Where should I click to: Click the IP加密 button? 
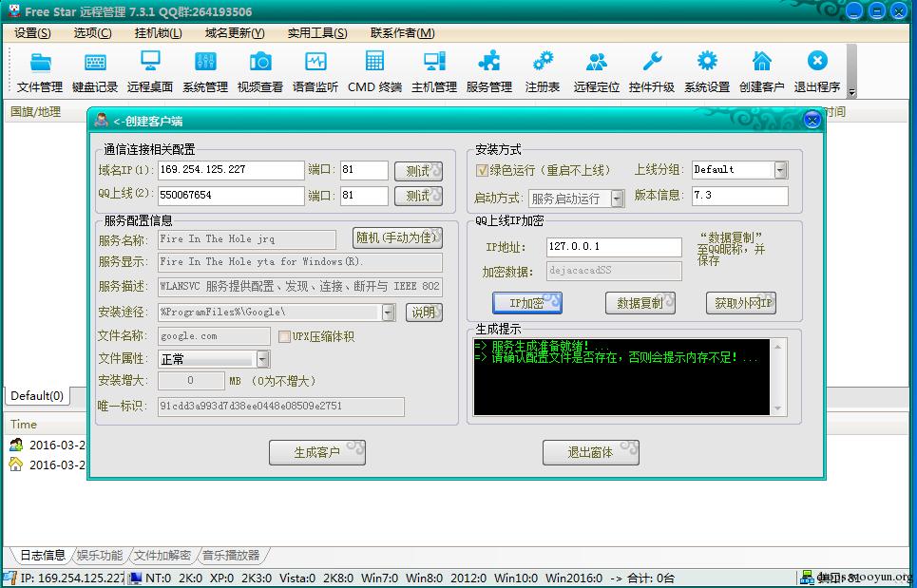click(x=527, y=303)
